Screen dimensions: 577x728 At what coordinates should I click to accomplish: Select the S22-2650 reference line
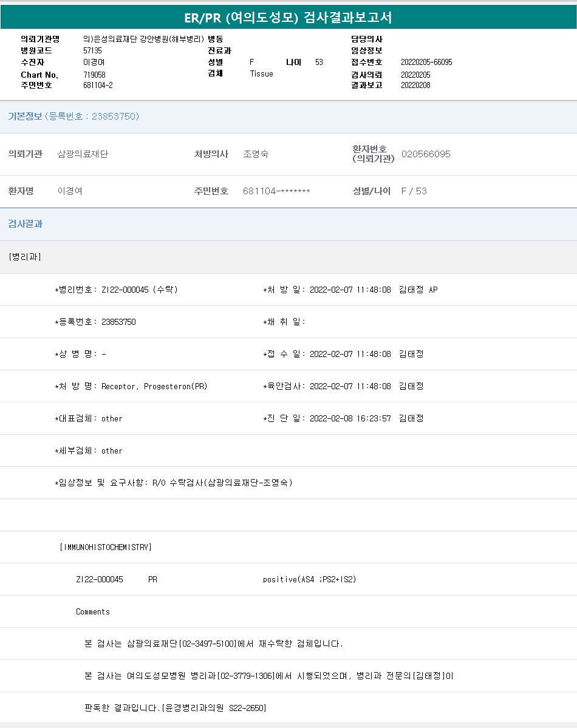175,708
